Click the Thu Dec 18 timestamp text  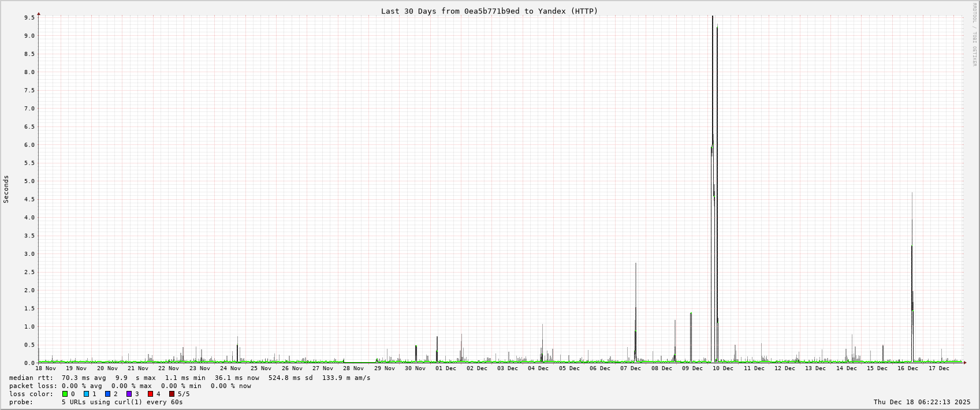coord(922,402)
